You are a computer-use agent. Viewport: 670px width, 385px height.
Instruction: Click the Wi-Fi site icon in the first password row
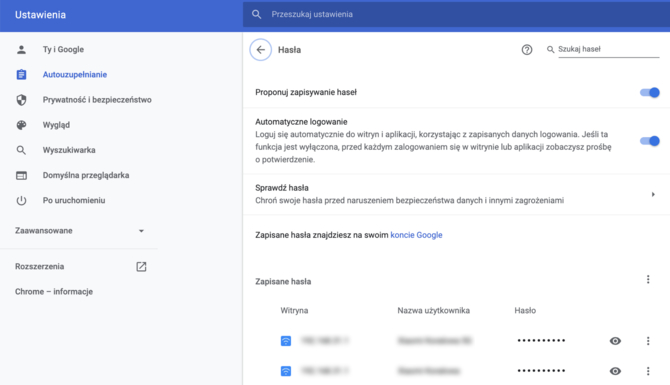pyautogui.click(x=286, y=341)
